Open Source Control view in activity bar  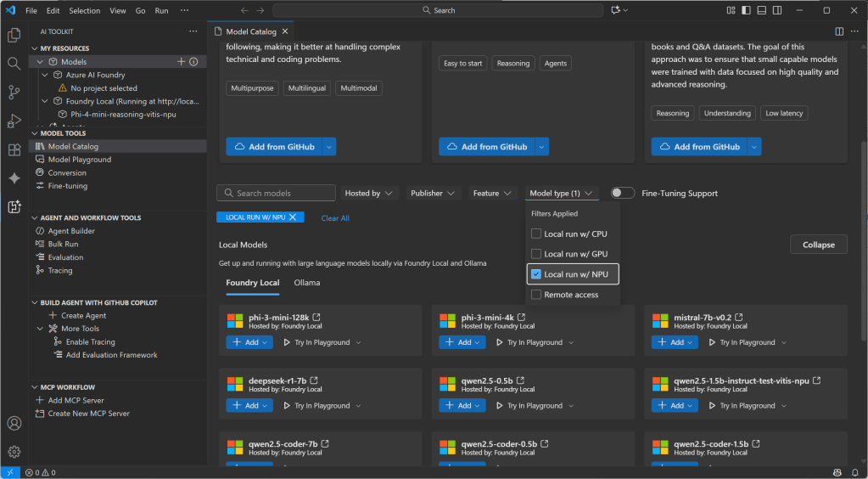point(14,93)
